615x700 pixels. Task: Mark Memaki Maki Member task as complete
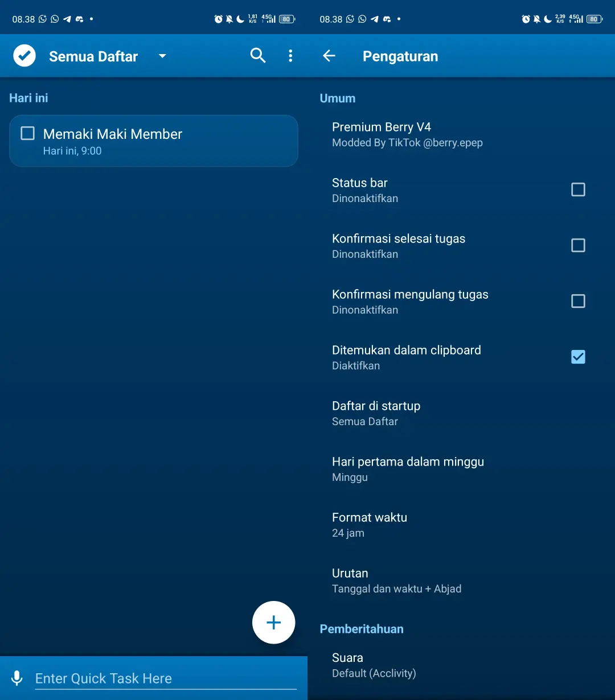click(x=27, y=133)
